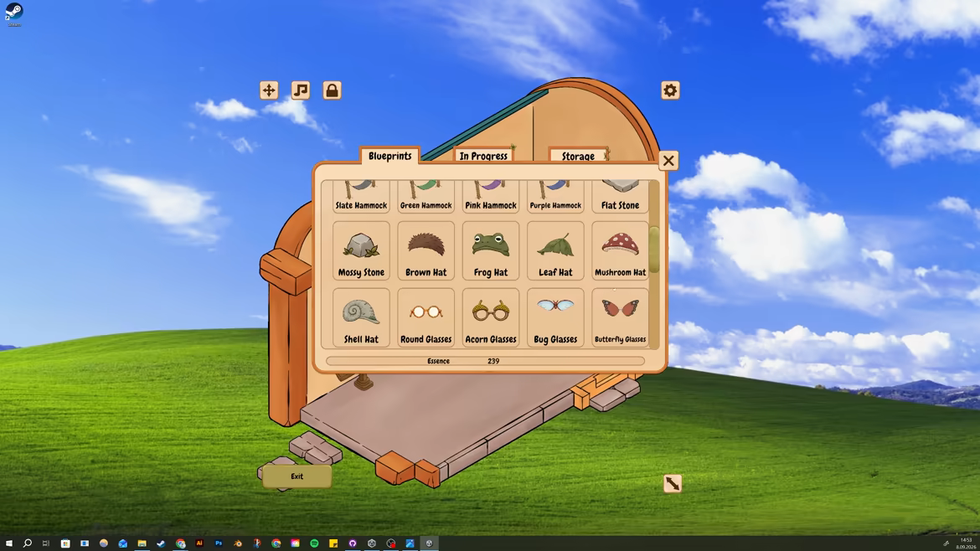Select the Shell Hat blueprint

click(361, 317)
